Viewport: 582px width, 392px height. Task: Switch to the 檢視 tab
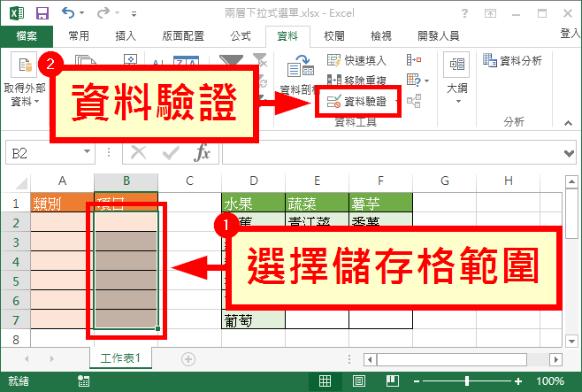381,36
